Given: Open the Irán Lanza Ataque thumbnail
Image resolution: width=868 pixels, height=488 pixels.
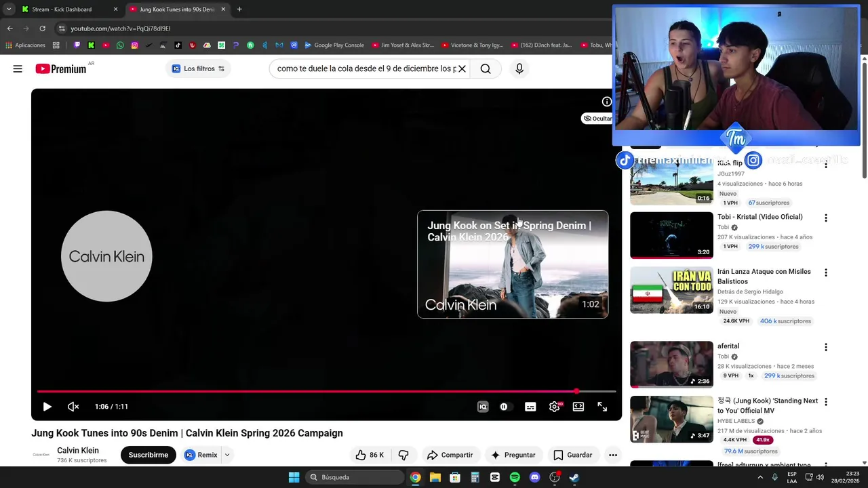Looking at the screenshot, I should tap(671, 290).
